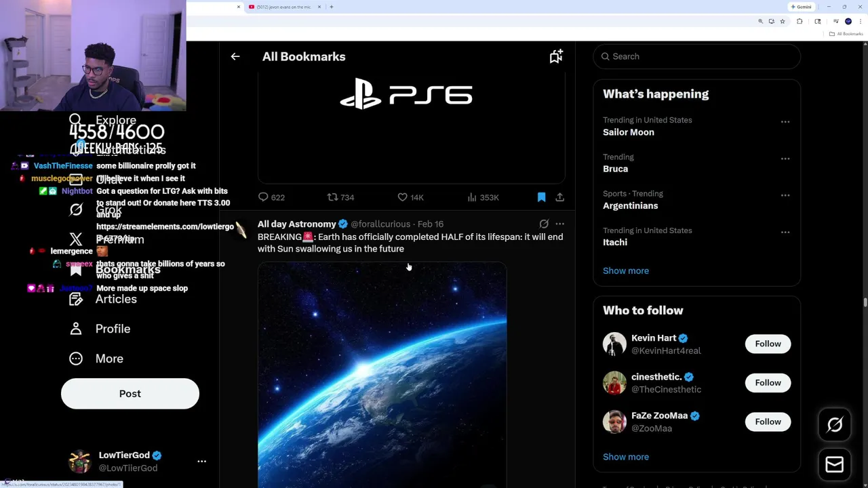
Task: Open @TheCinesthetic handle
Action: tap(667, 390)
